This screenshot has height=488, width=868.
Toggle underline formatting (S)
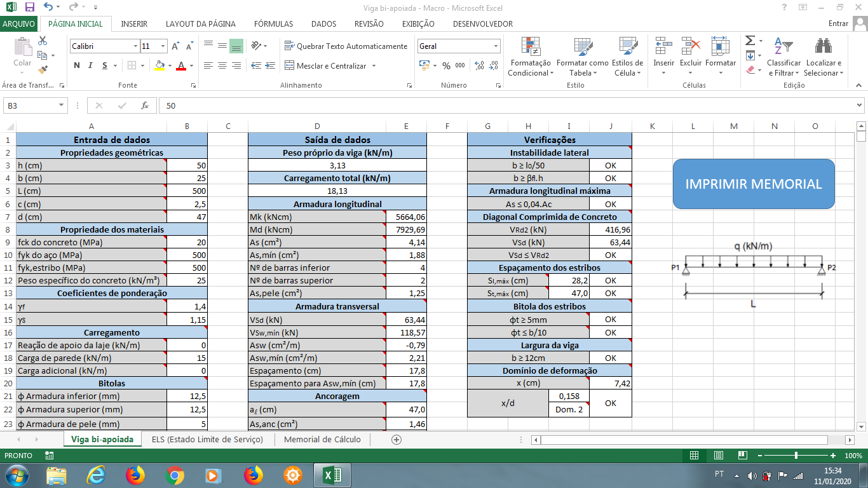click(105, 65)
